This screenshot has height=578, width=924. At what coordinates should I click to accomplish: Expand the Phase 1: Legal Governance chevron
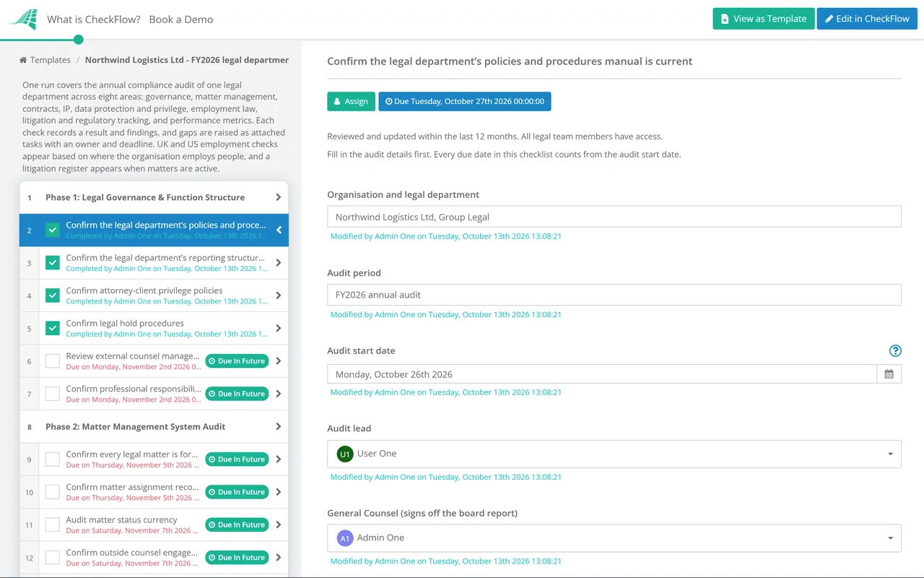279,197
